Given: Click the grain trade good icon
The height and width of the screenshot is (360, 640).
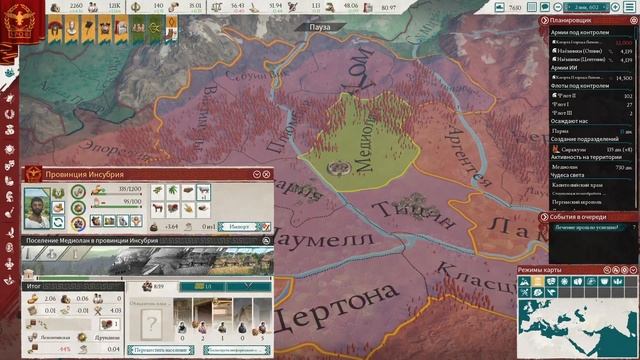Looking at the screenshot, I should coord(188,209).
